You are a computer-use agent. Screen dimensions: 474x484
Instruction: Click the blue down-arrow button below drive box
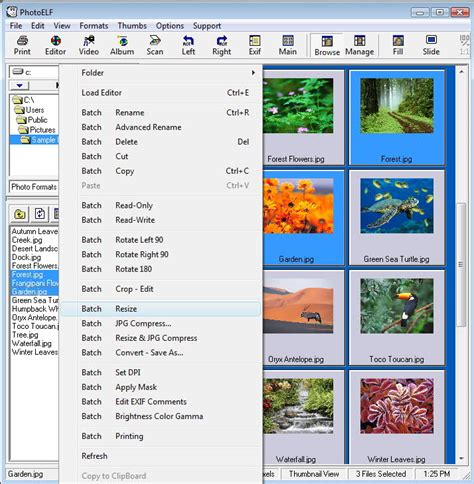coord(20,86)
